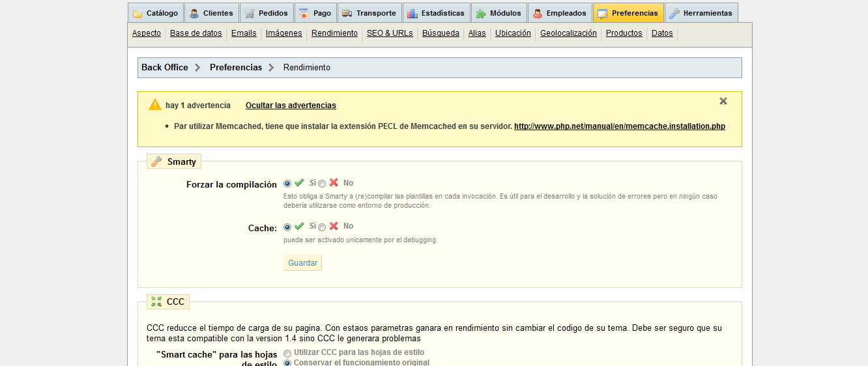Dismiss the warning box with X
Screen dimensions: 868x366
click(x=723, y=101)
